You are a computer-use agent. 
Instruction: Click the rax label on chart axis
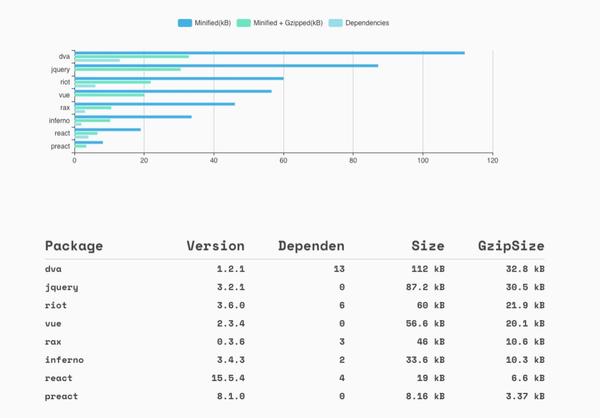point(65,108)
